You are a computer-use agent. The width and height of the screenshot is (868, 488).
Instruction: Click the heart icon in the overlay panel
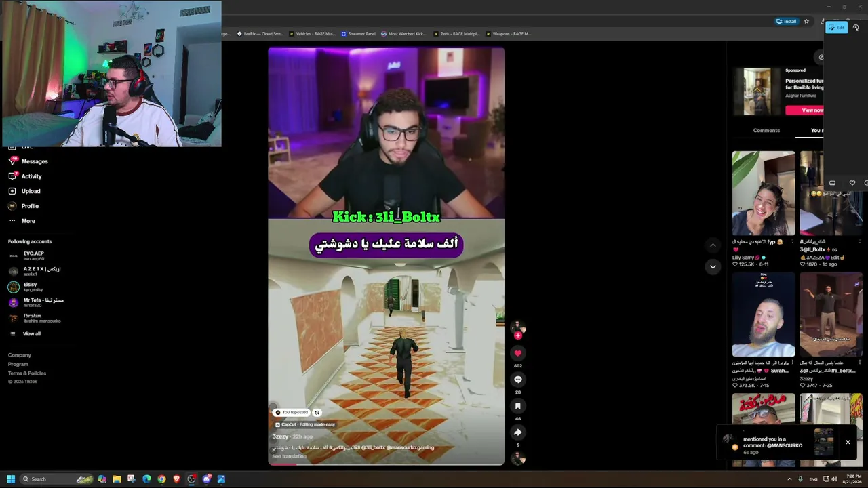[x=852, y=183]
